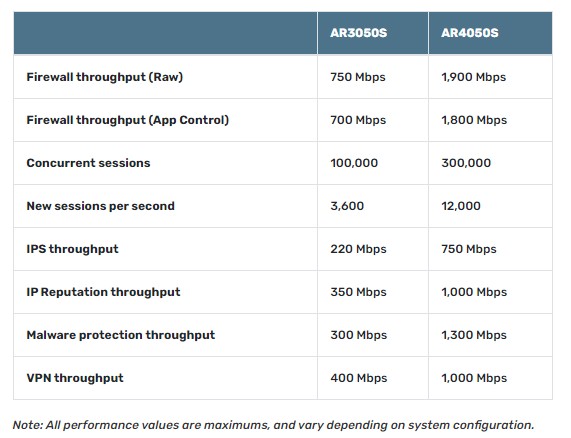
Task: Click the New sessions per second label
Action: [101, 206]
